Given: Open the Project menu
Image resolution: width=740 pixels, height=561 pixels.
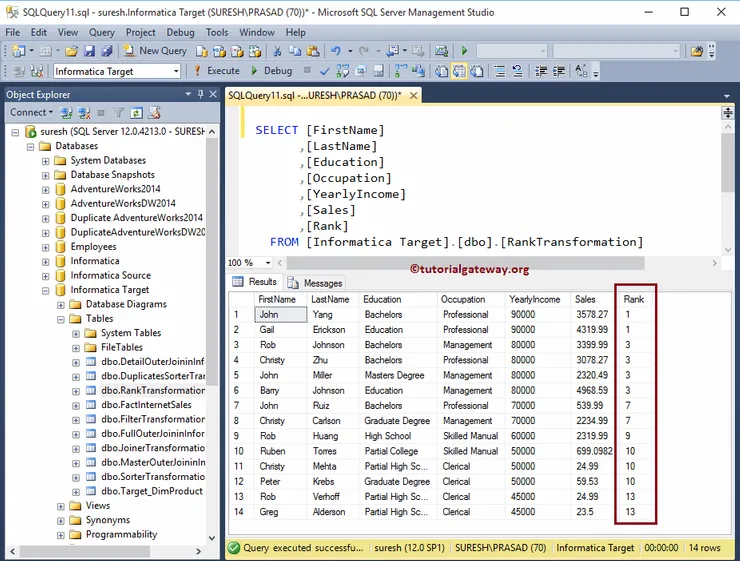Looking at the screenshot, I should [x=141, y=33].
